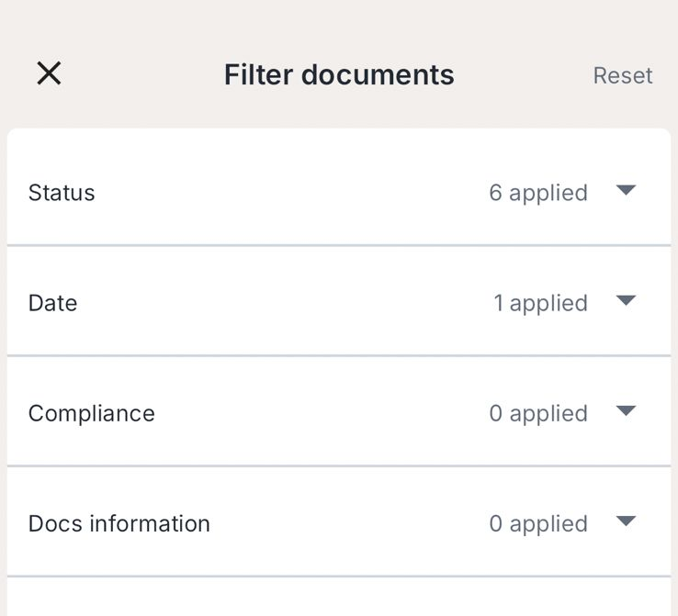Select the Compliance filter label

point(91,413)
